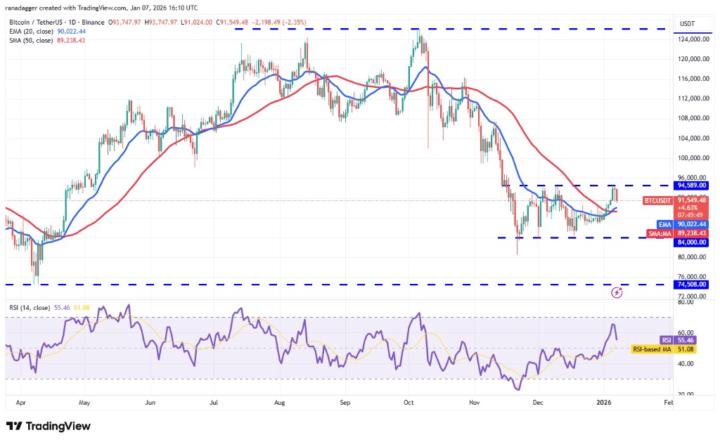Click the 2026 label on time axis
This screenshot has height=442, width=720.
point(604,403)
